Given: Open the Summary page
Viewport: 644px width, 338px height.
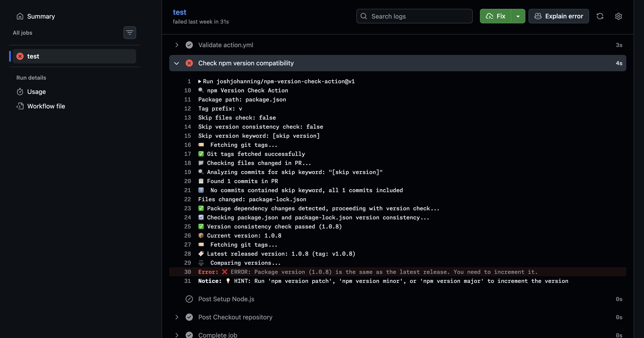Looking at the screenshot, I should coord(41,16).
